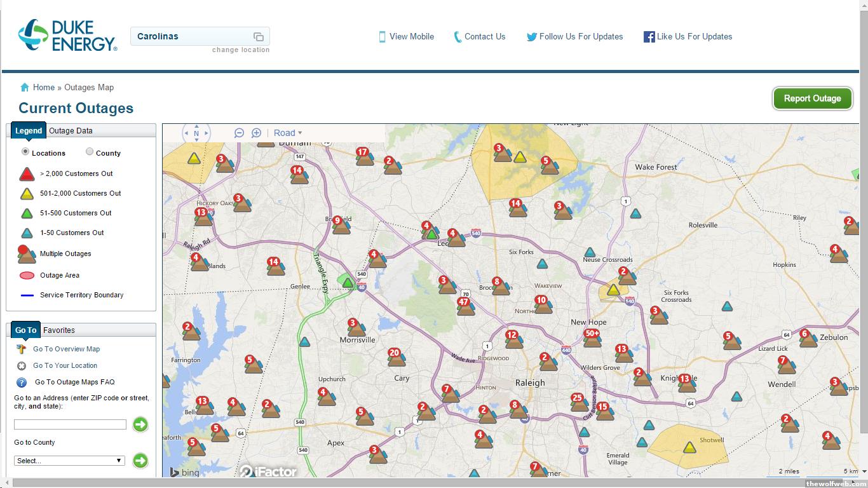Switch to the Outage Data tab

pyautogui.click(x=71, y=131)
